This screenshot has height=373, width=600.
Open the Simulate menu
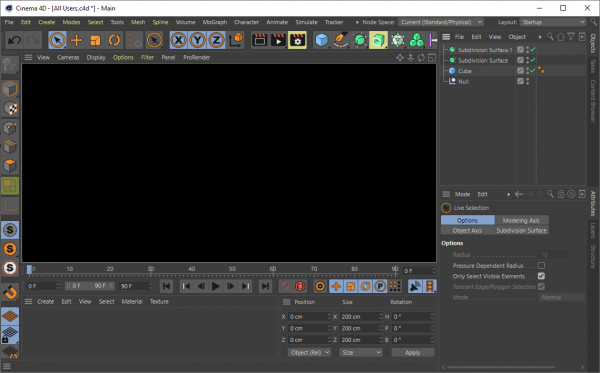pos(307,22)
